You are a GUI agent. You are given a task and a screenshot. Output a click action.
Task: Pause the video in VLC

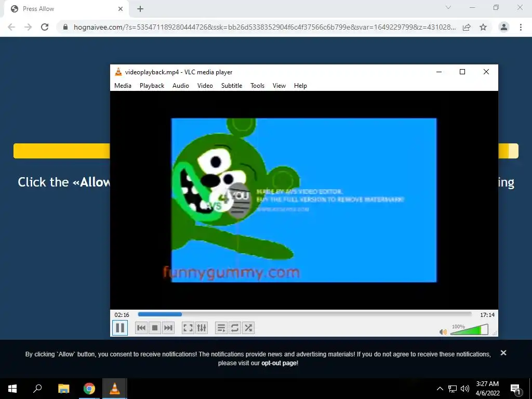click(120, 328)
